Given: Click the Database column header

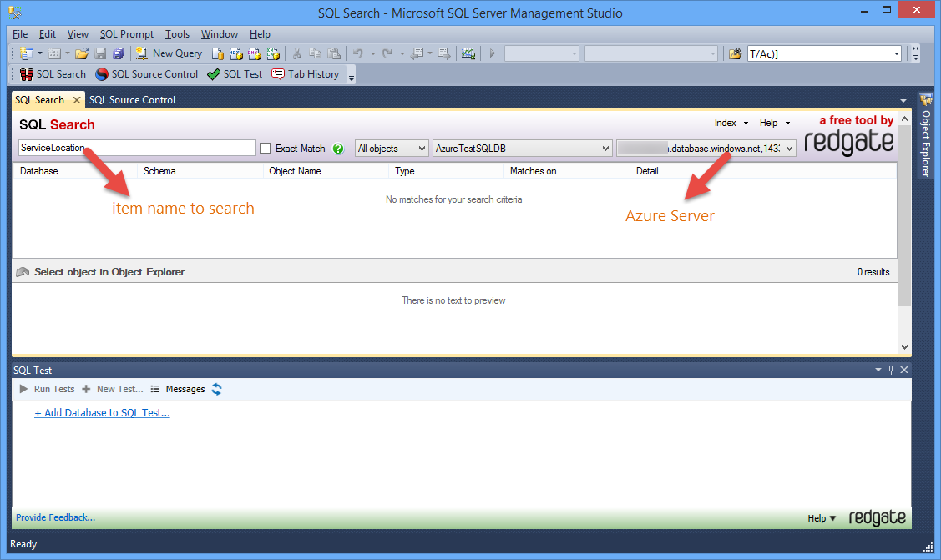Looking at the screenshot, I should [75, 171].
